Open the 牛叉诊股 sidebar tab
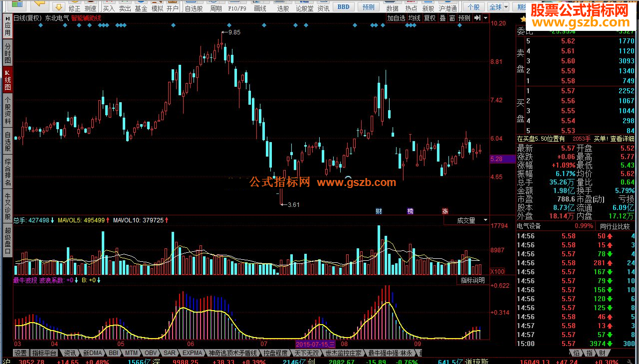 7,206
